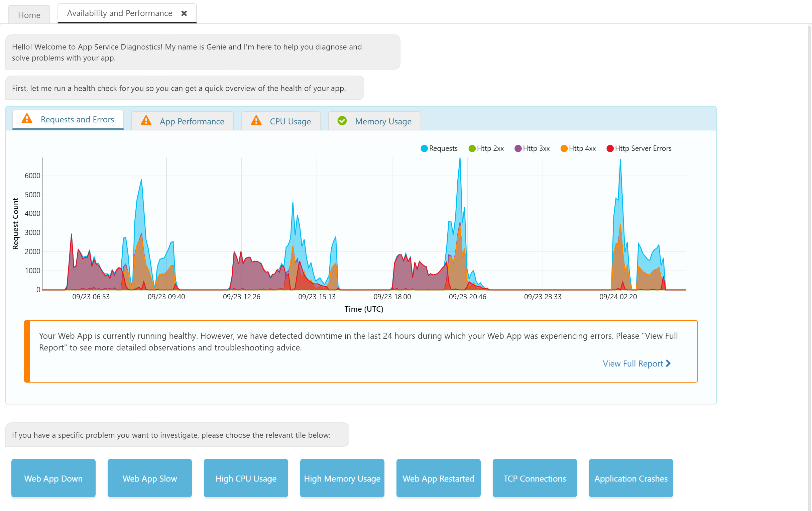The height and width of the screenshot is (511, 812).
Task: Toggle Http 3xx series via purple legend dot
Action: (x=518, y=148)
